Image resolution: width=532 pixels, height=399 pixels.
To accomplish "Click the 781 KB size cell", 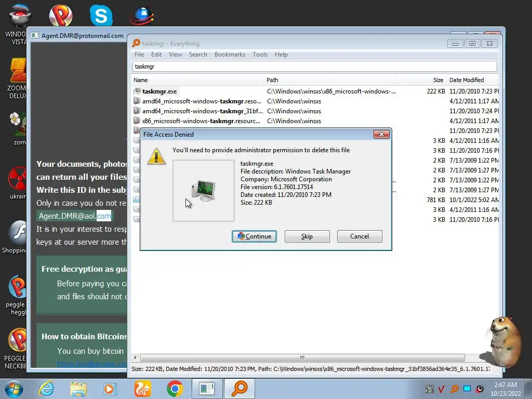I will pyautogui.click(x=436, y=200).
